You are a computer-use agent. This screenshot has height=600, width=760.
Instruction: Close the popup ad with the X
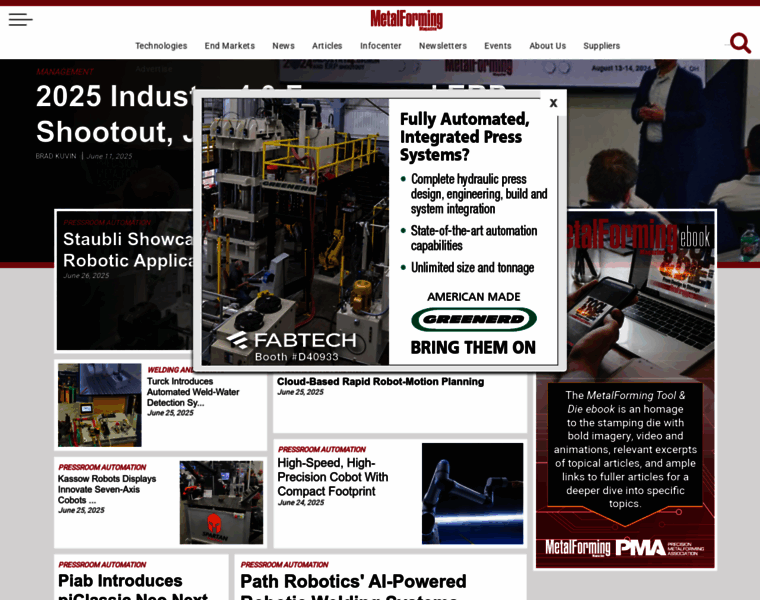[554, 103]
